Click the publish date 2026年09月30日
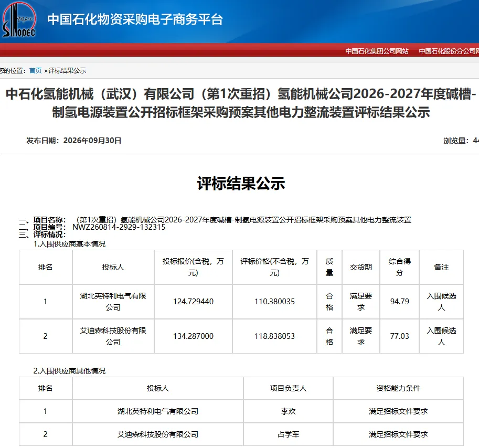The height and width of the screenshot is (448, 479). (92, 141)
